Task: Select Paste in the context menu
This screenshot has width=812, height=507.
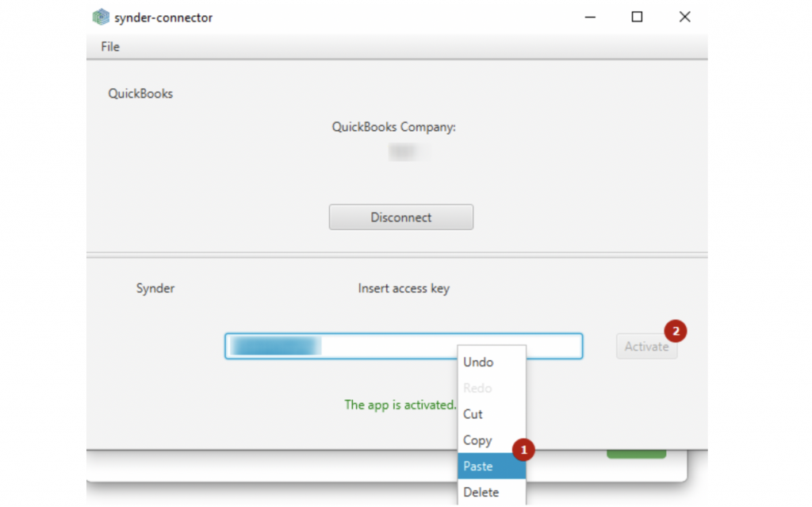Action: (x=492, y=466)
